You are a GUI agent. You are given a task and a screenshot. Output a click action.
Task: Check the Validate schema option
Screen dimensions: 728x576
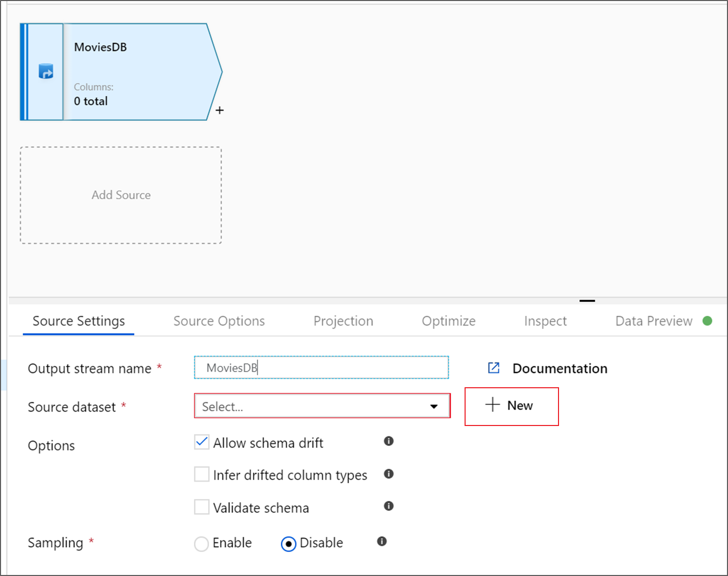point(202,507)
